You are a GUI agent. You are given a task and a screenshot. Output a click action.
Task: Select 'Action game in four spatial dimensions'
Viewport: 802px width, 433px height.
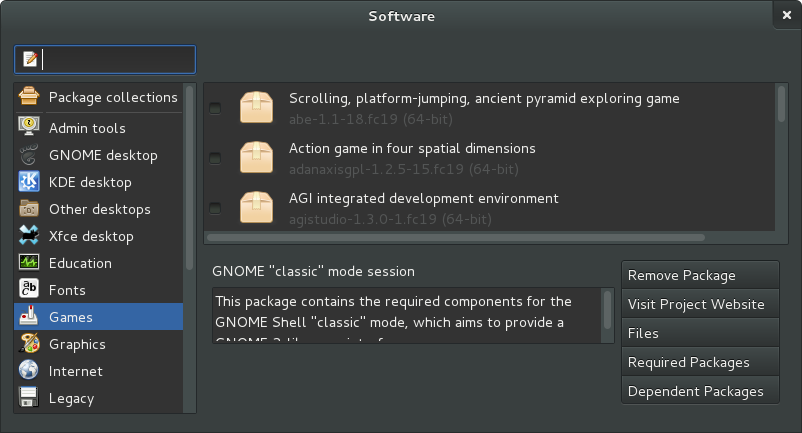point(412,148)
